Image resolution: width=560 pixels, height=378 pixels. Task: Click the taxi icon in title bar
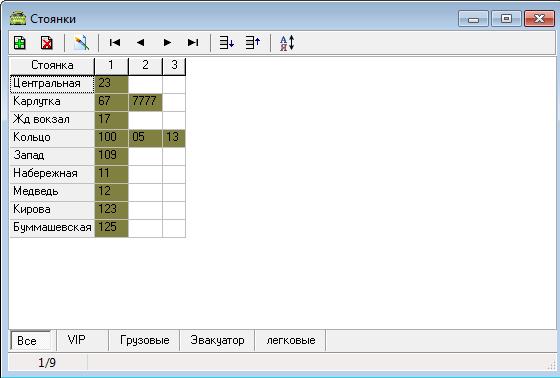(18, 19)
